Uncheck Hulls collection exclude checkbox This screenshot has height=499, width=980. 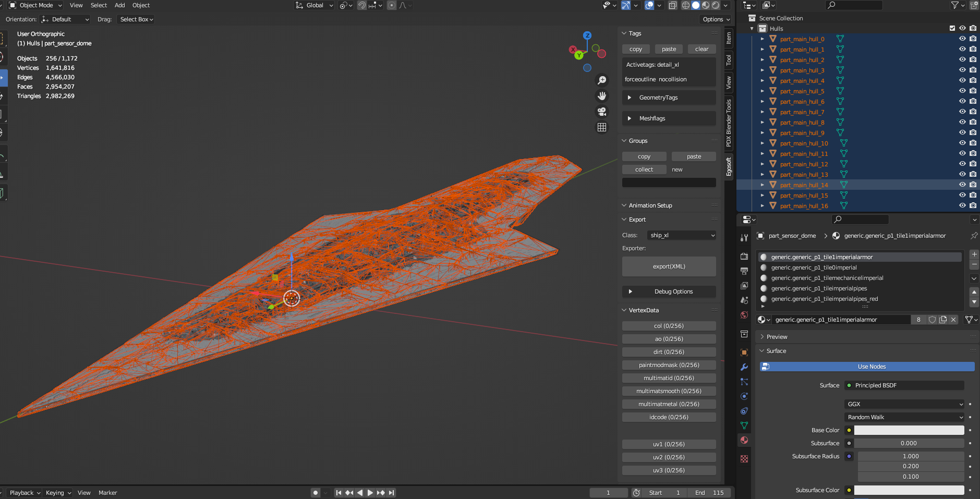(952, 28)
